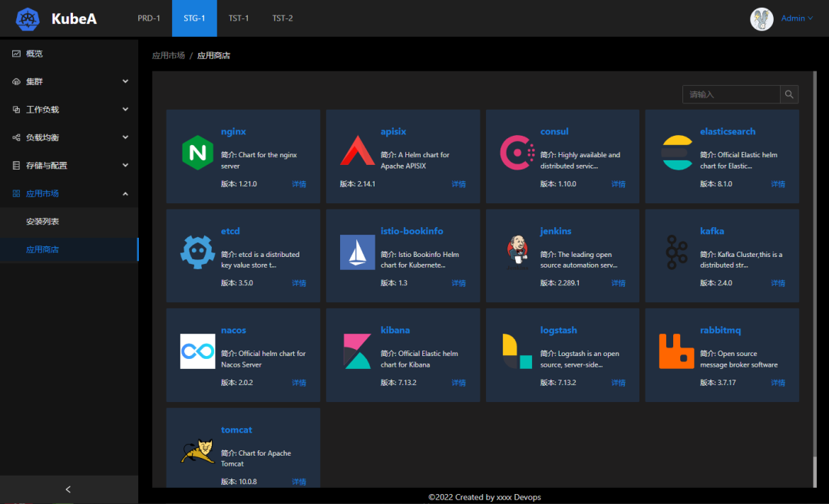The height and width of the screenshot is (504, 829).
Task: Switch to the PRD-1 cluster tab
Action: pos(149,18)
